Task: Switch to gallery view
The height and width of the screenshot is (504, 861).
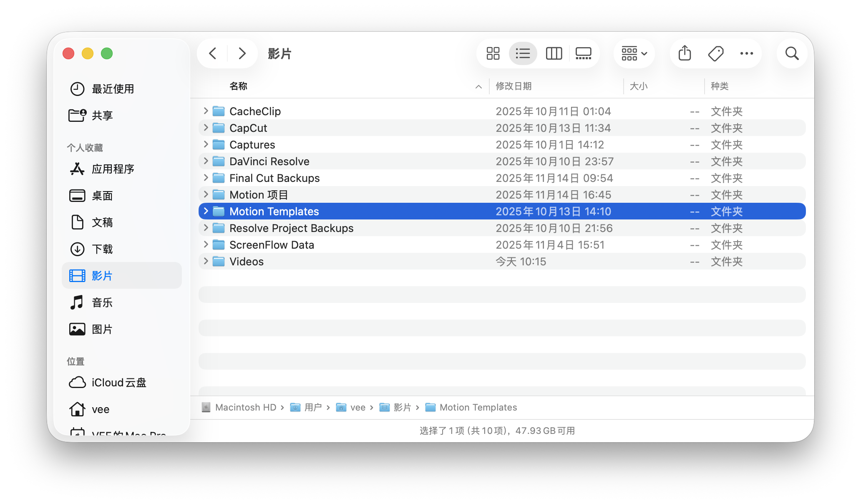Action: click(x=583, y=53)
